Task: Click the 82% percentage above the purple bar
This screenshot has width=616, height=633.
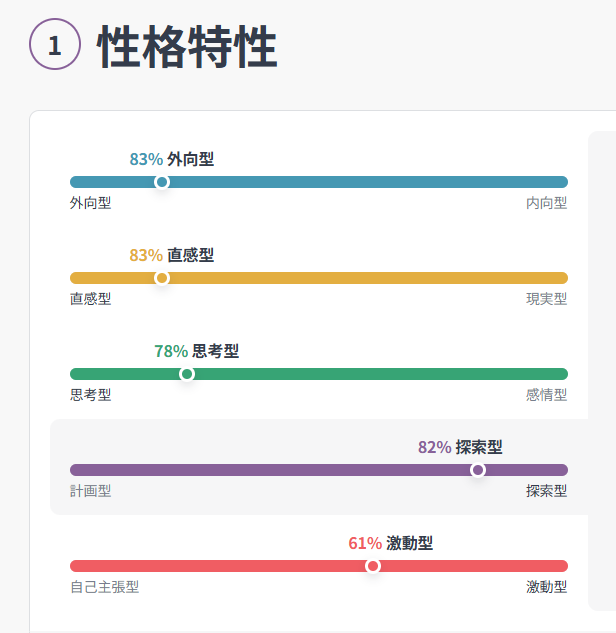Action: (435, 447)
